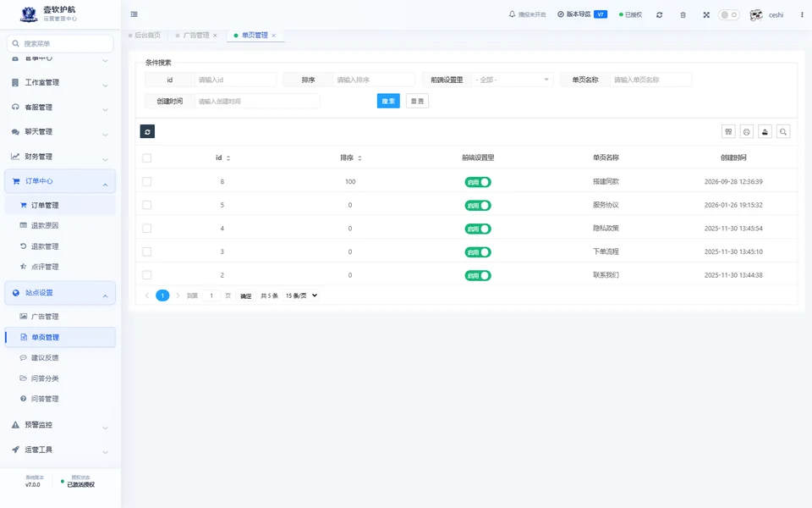Click the 确定 pagination confirm button
812x508 pixels.
click(246, 296)
